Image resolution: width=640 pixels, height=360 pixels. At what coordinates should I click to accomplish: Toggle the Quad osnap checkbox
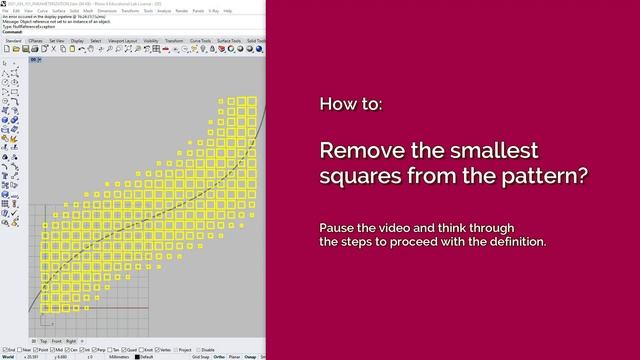point(124,350)
